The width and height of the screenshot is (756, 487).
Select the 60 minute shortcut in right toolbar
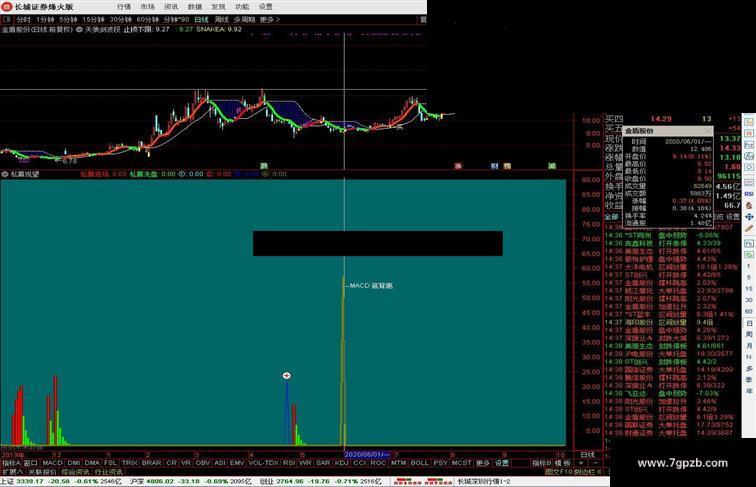tap(749, 311)
